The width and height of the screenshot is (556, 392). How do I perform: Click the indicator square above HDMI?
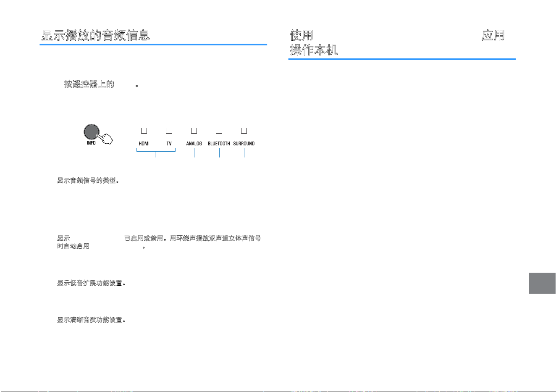click(144, 131)
